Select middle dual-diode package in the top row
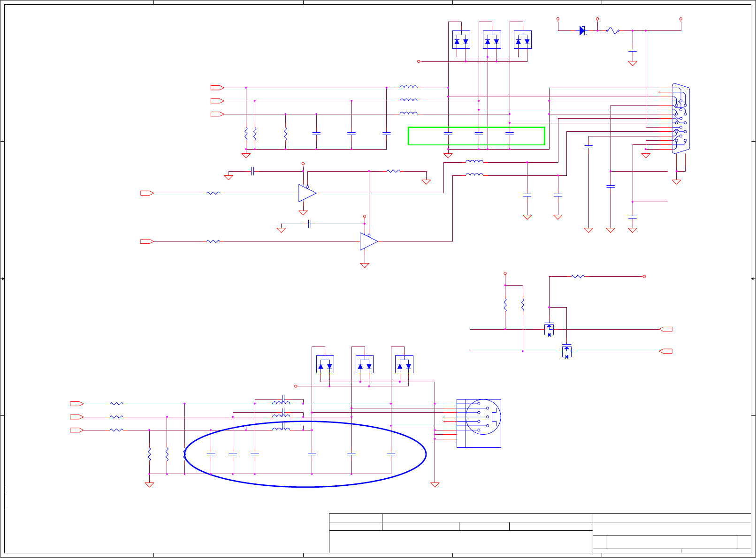 [x=492, y=39]
